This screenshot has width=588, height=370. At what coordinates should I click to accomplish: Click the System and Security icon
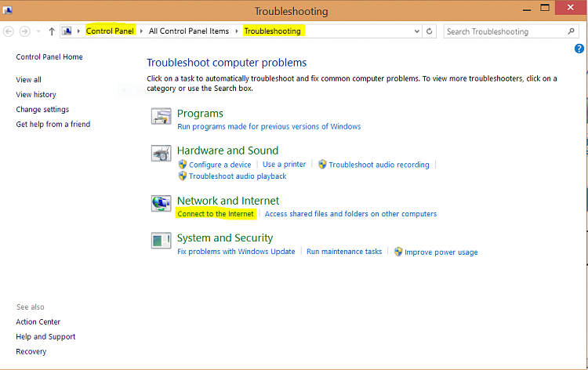[x=162, y=241]
